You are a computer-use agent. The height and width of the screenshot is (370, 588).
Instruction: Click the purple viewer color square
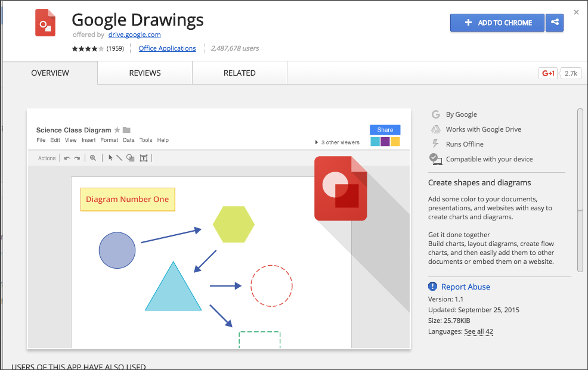point(385,142)
